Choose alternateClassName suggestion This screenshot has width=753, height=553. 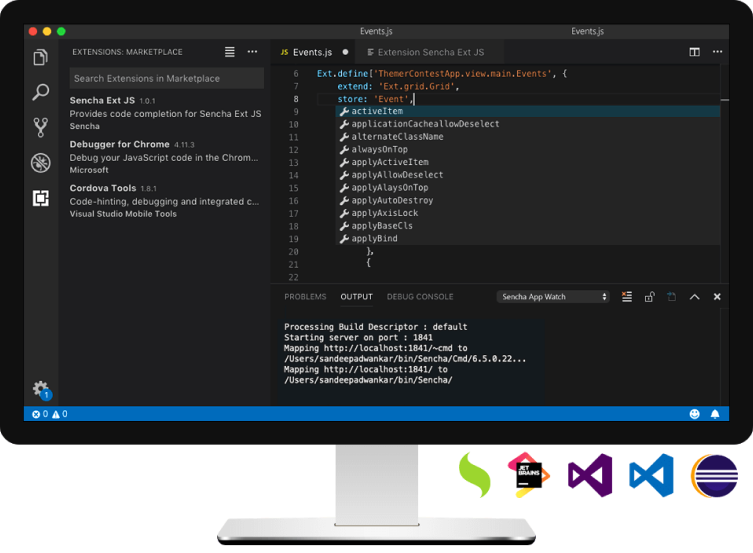coord(527,136)
